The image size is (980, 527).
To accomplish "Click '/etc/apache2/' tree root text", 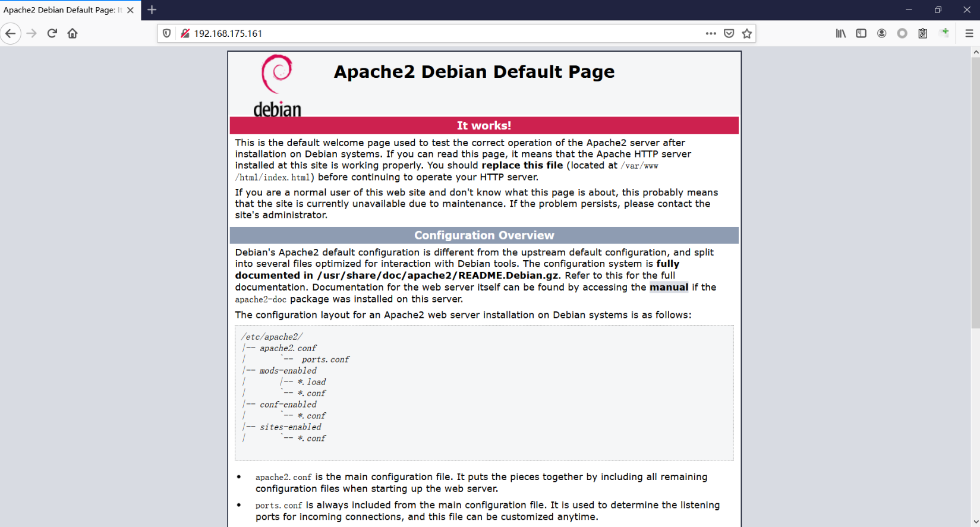I will [272, 337].
